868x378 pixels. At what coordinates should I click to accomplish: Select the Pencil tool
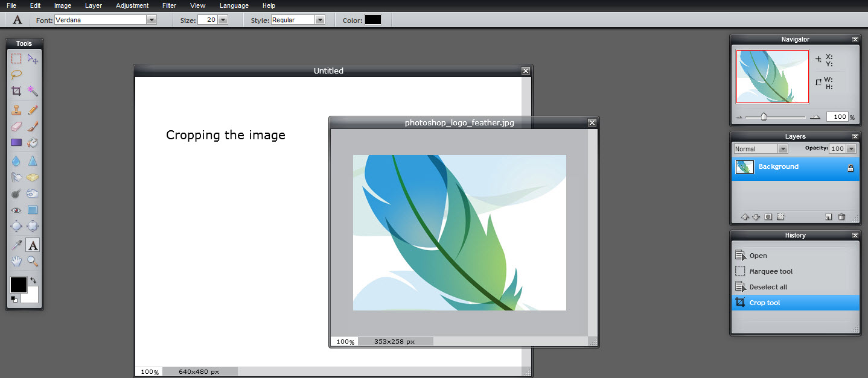click(x=33, y=110)
